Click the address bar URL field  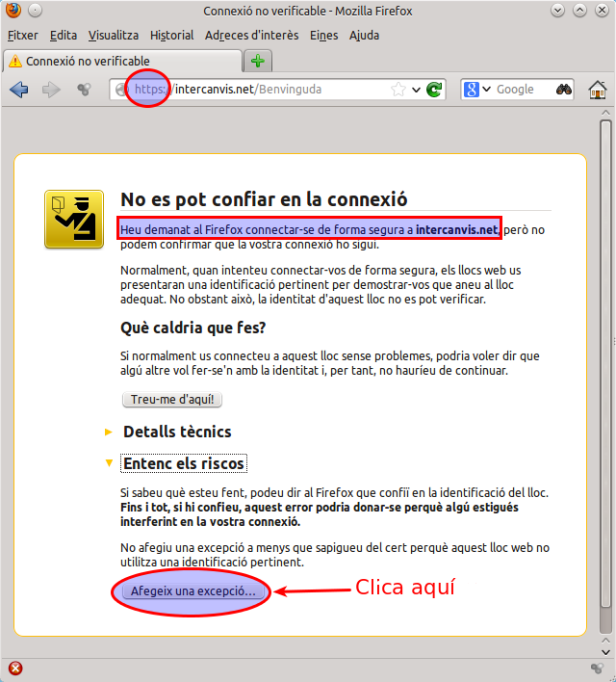click(278, 90)
